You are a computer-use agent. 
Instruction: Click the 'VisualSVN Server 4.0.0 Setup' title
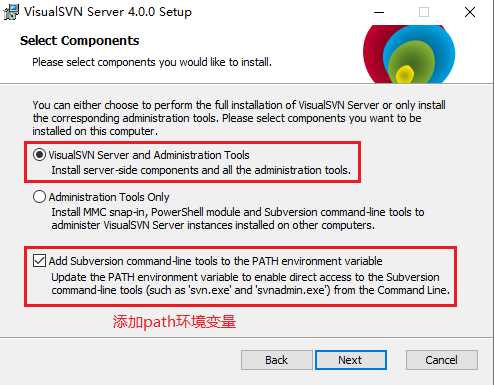tap(108, 12)
